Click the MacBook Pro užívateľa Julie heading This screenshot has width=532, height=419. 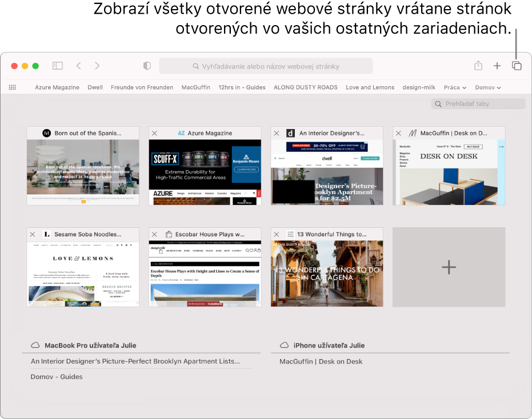(91, 345)
